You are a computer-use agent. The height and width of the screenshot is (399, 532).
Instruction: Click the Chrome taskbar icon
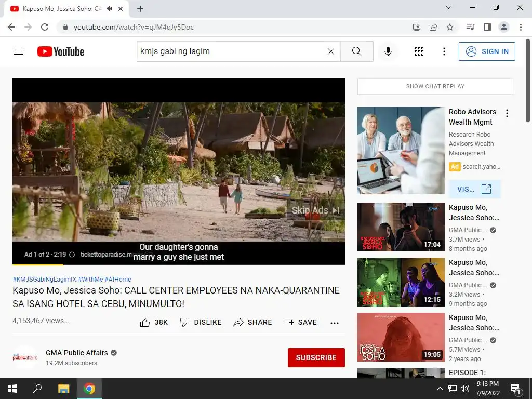coord(89,389)
